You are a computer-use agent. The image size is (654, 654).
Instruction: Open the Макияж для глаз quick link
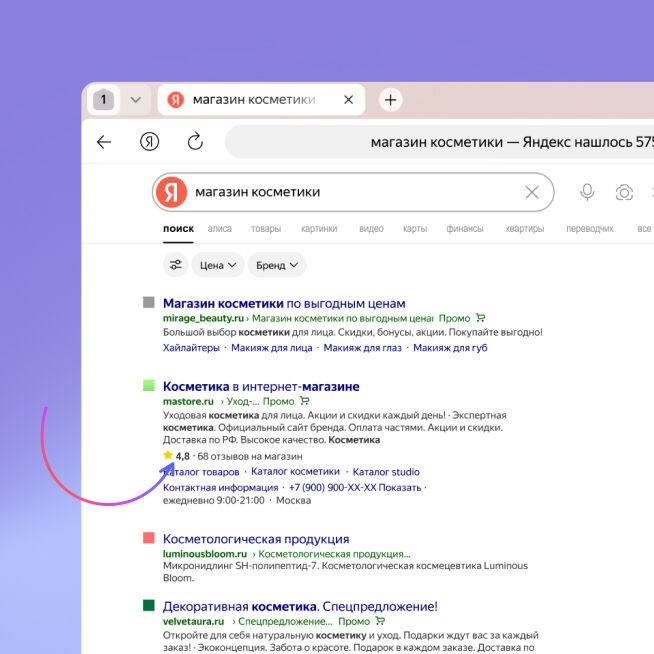tap(362, 348)
